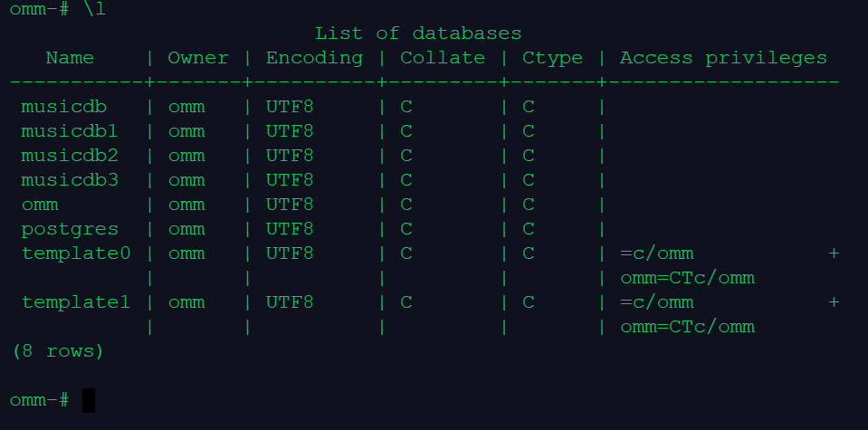Viewport: 868px width, 430px height.
Task: Click the musicdb3 database name
Action: pyautogui.click(x=70, y=180)
